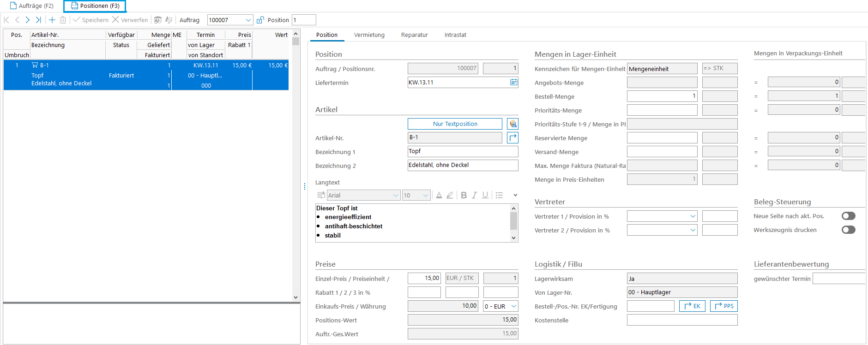The width and height of the screenshot is (868, 345).
Task: Expand the Vertreter 1 dropdown
Action: tap(693, 216)
